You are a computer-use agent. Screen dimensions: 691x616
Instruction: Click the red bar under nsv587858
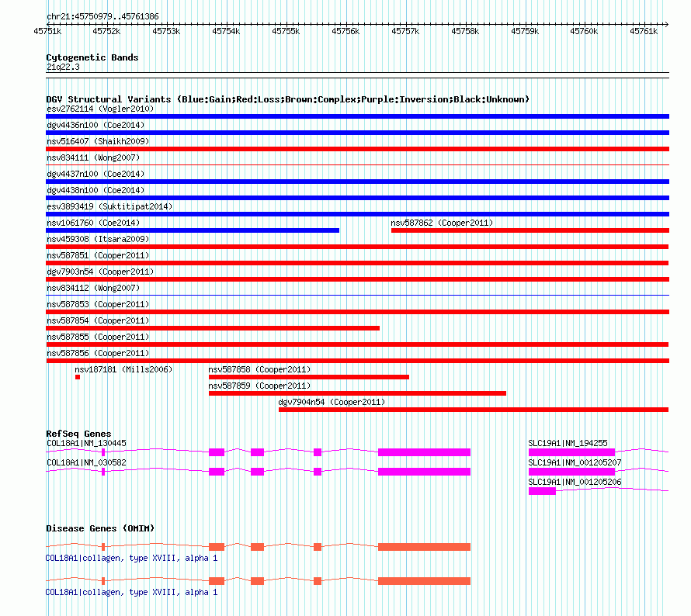pos(309,377)
